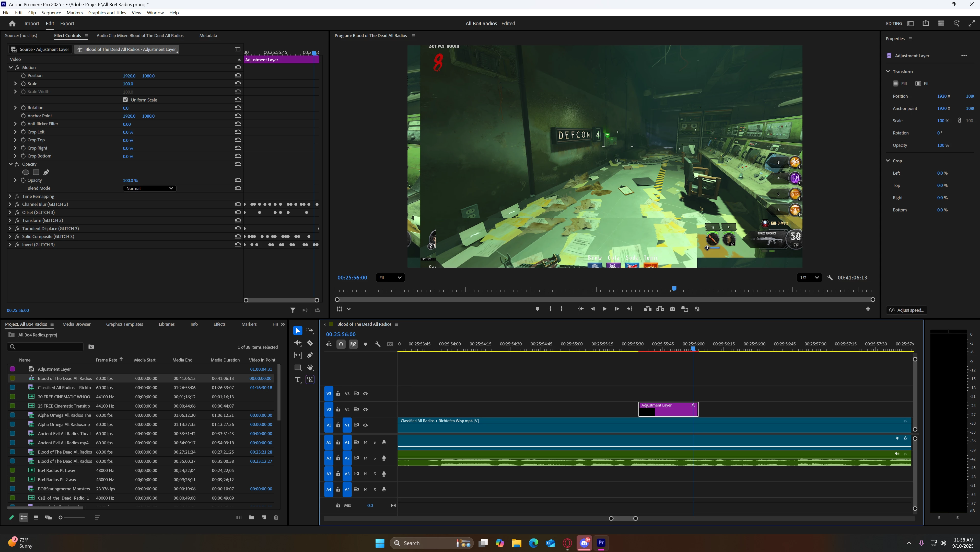Mute audio track A1
The image size is (980, 552).
click(365, 442)
